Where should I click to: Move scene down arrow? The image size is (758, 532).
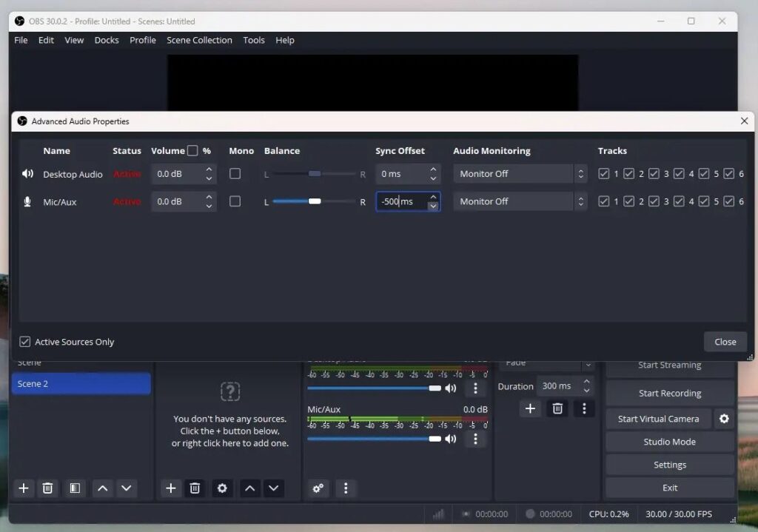(x=126, y=488)
